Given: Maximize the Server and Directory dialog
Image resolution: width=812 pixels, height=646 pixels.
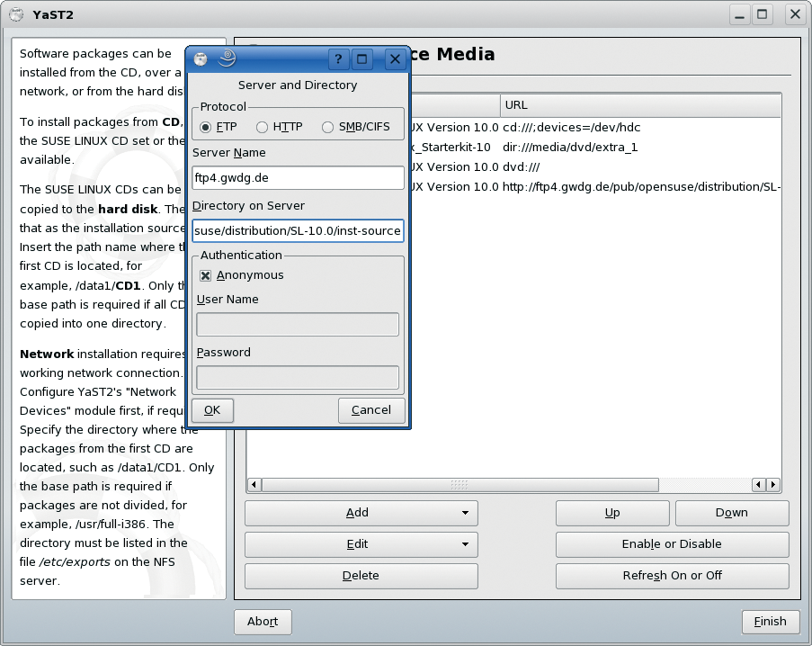Looking at the screenshot, I should click(x=362, y=59).
